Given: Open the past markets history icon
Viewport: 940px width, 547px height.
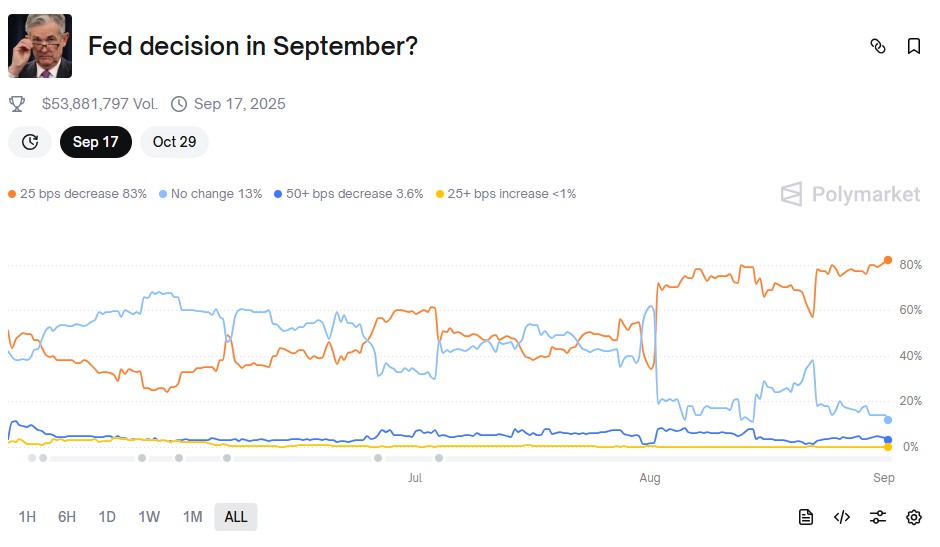Looking at the screenshot, I should click(x=30, y=142).
